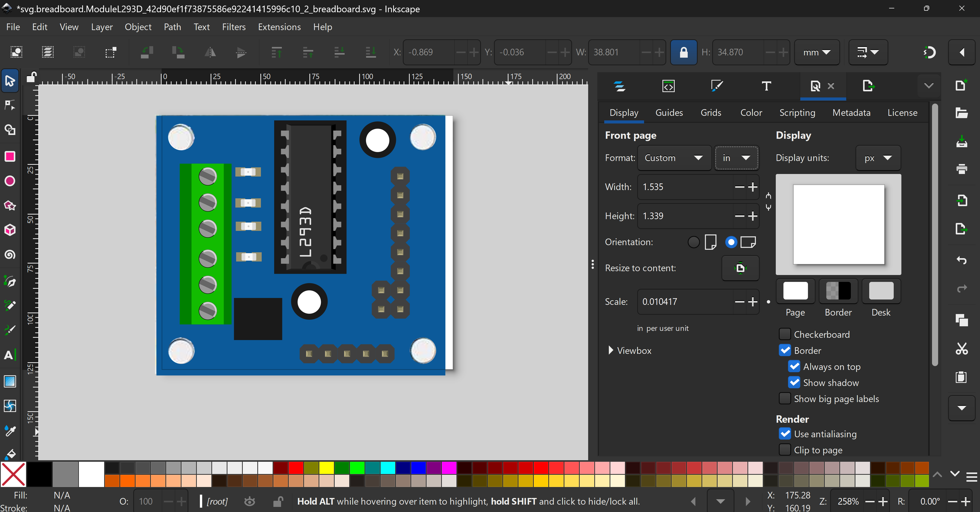The image size is (980, 512).
Task: Toggle the width/height lock icon
Action: click(683, 52)
